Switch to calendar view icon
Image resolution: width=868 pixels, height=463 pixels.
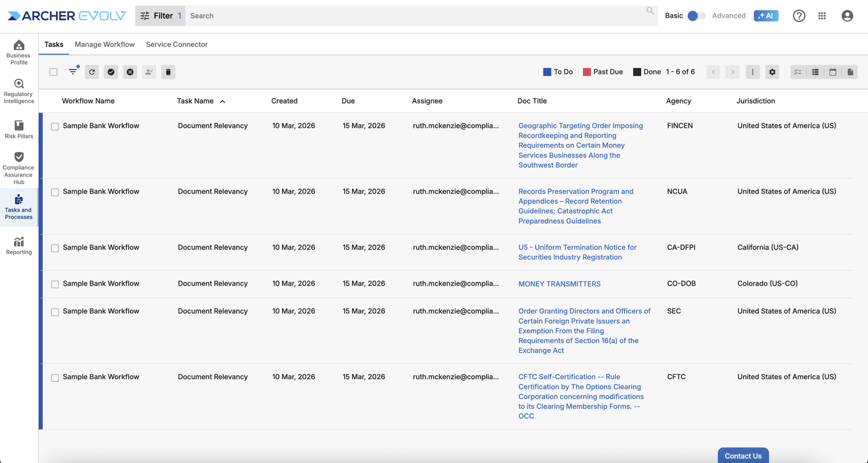tap(833, 72)
